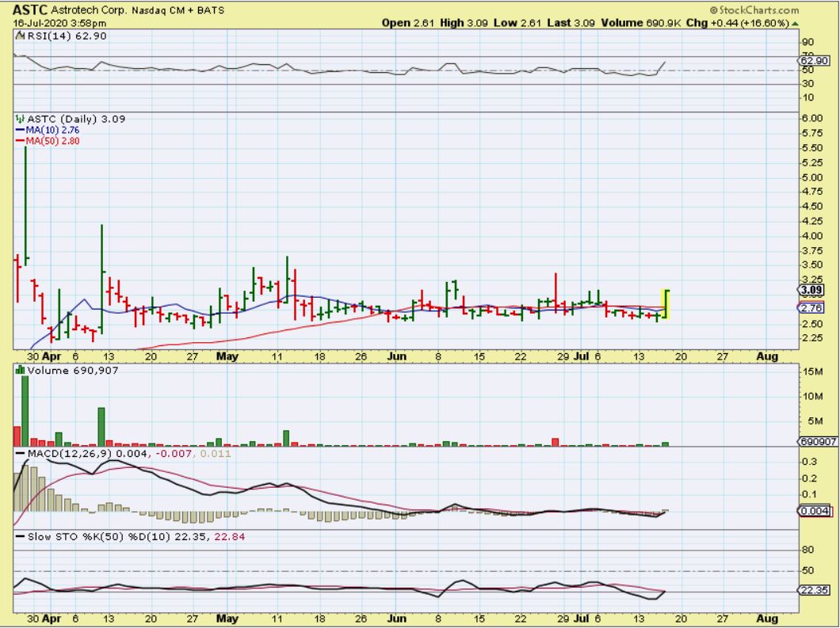Click the 5M volume axis label
The height and width of the screenshot is (628, 840).
point(815,421)
